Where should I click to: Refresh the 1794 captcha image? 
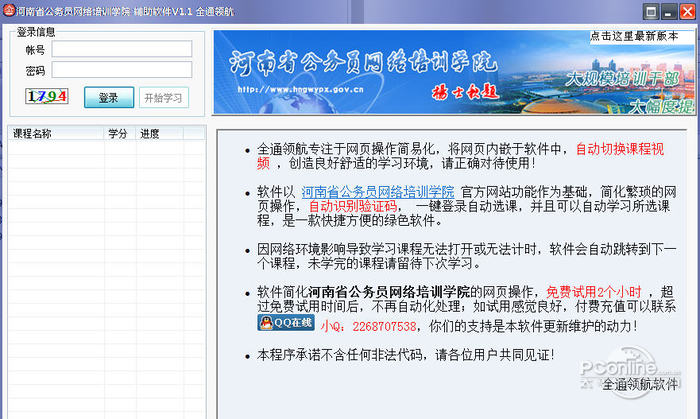click(x=47, y=96)
